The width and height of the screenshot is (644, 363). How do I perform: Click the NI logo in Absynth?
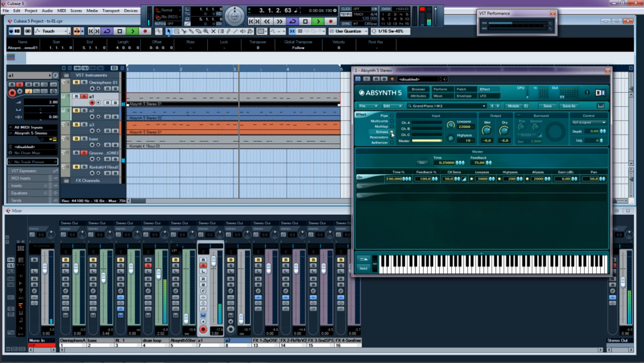click(600, 93)
